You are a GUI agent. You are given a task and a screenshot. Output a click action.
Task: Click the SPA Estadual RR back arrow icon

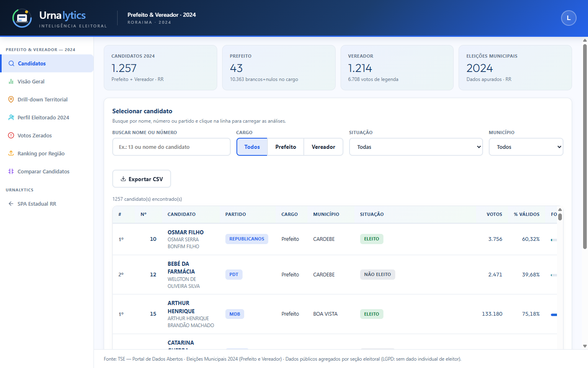click(11, 204)
